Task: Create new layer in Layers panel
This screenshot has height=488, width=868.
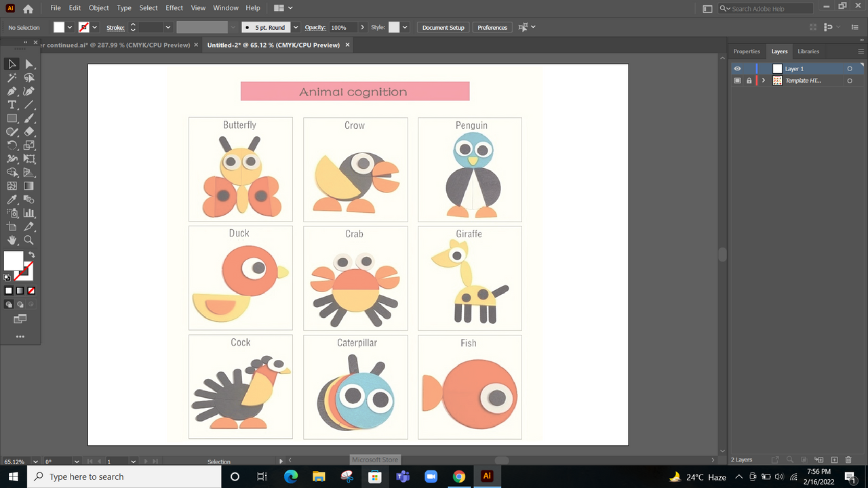Action: pos(835,460)
